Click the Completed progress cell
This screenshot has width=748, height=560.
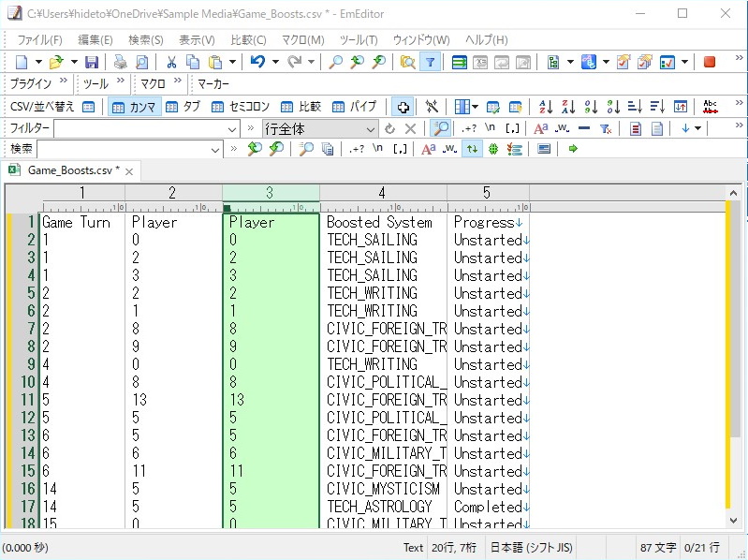489,507
